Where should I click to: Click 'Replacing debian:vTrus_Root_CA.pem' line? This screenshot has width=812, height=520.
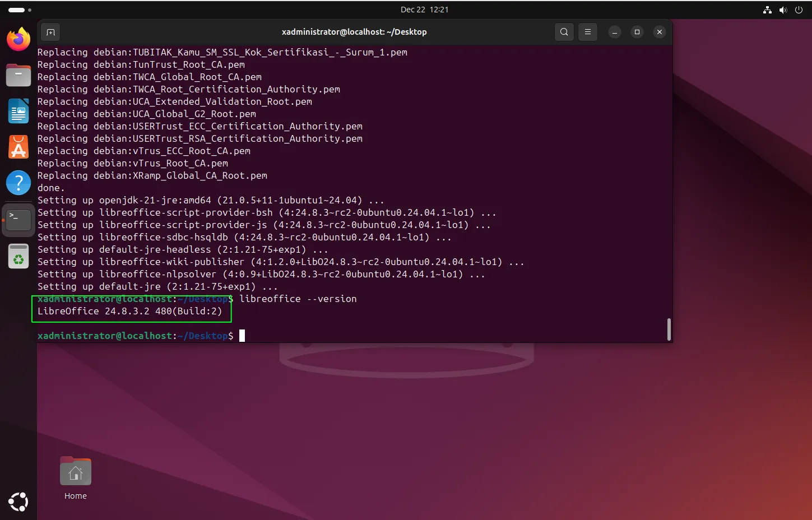pos(133,163)
